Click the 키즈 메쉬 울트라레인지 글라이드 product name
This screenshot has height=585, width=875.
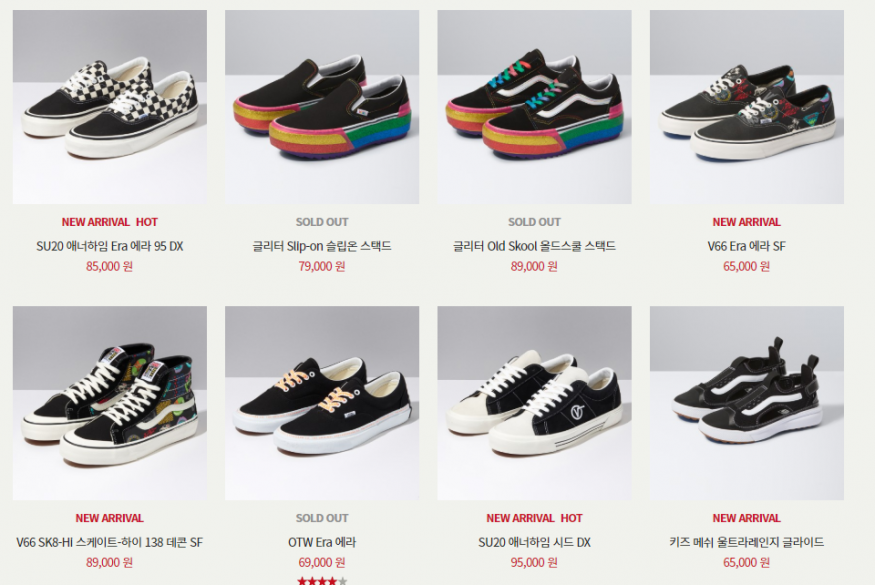click(747, 542)
